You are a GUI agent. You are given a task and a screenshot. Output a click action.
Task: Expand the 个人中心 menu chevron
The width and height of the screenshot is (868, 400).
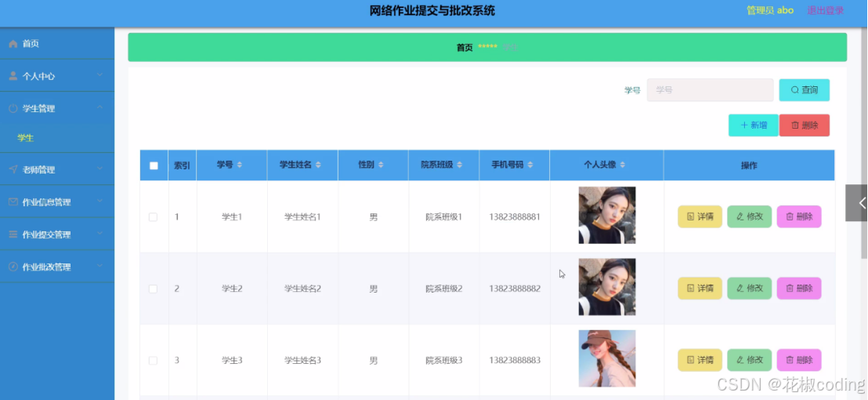click(99, 75)
